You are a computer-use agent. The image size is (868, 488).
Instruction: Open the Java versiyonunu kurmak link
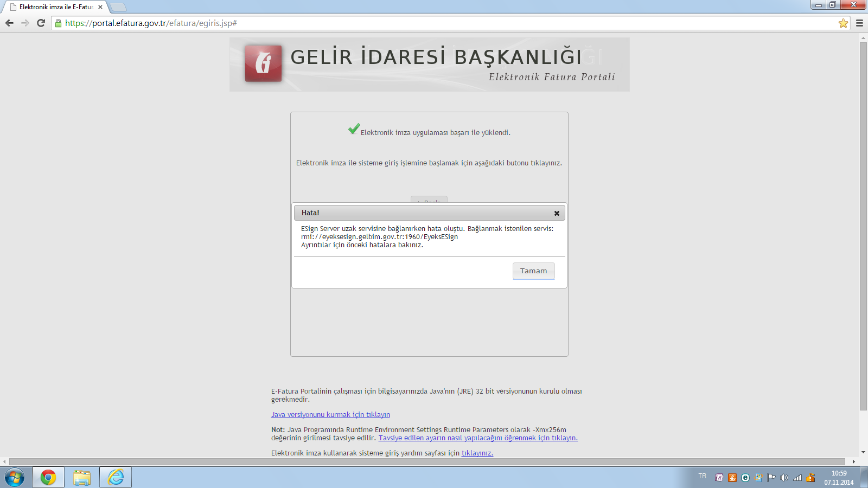click(x=330, y=415)
